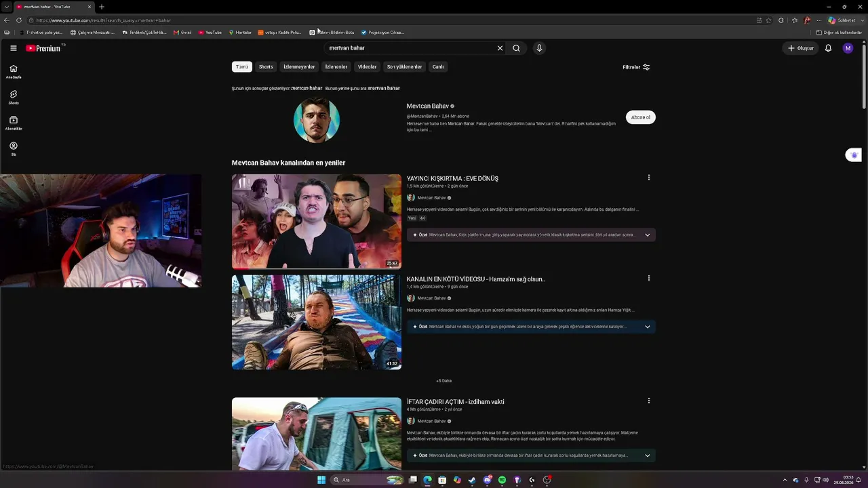This screenshot has height=488, width=868.
Task: Open the Filtreler search filters
Action: pyautogui.click(x=636, y=67)
